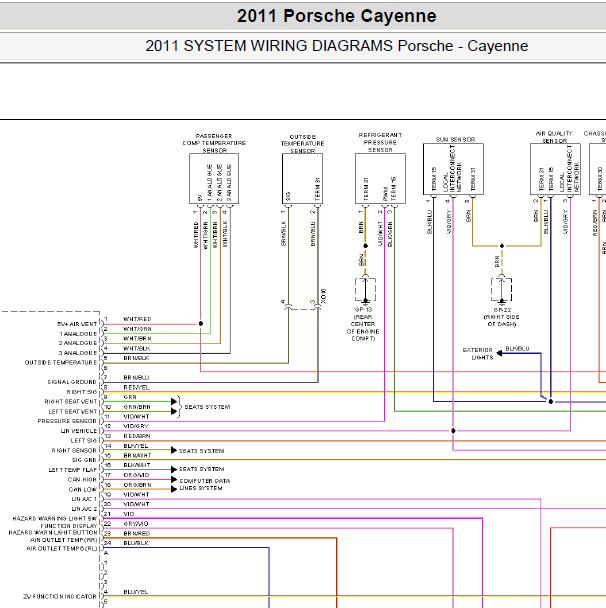Click the 'HAZARD WARNING LIGHT SW' pin label
The width and height of the screenshot is (606, 608).
[x=55, y=518]
